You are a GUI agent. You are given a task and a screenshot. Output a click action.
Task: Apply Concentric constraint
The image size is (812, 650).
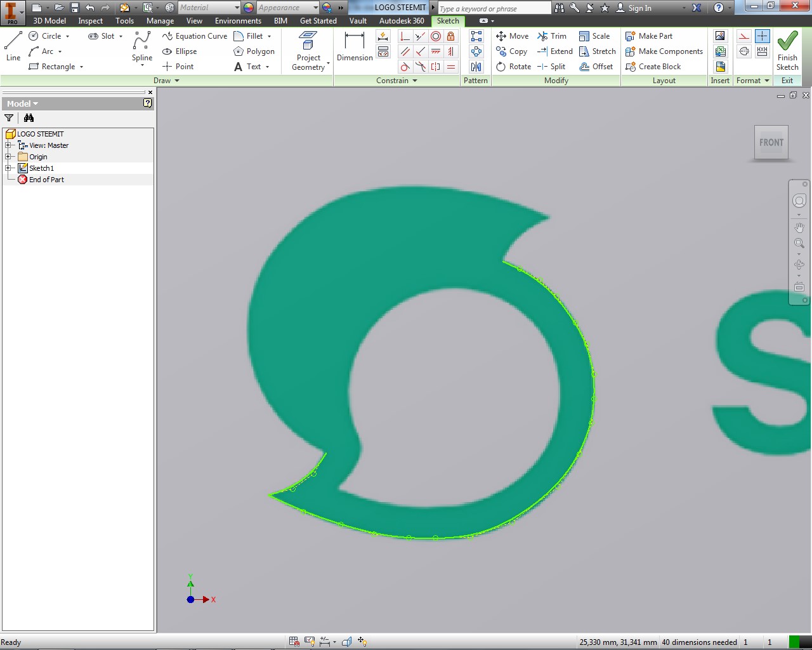coord(436,36)
